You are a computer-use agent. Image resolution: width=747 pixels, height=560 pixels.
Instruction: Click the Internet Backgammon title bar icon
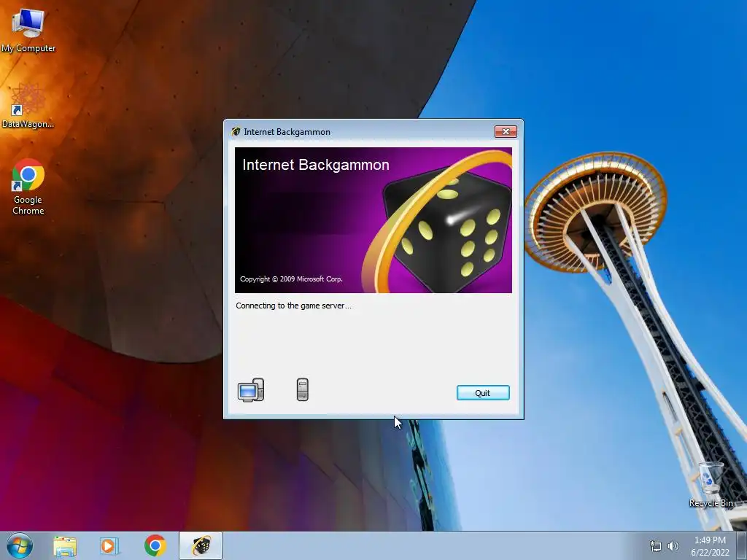tap(236, 132)
